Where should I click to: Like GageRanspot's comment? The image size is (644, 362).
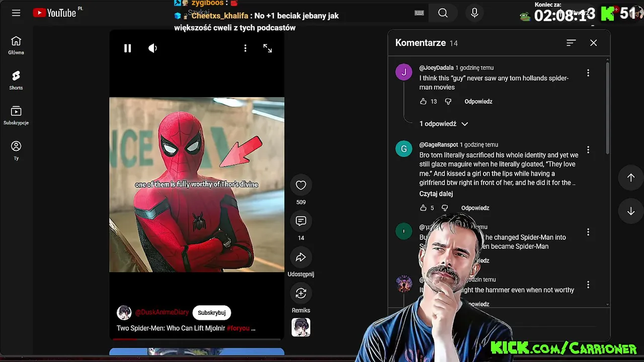pyautogui.click(x=423, y=208)
